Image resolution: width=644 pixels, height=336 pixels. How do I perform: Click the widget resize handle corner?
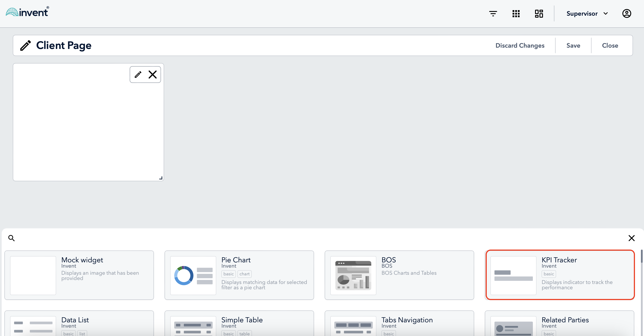[161, 178]
